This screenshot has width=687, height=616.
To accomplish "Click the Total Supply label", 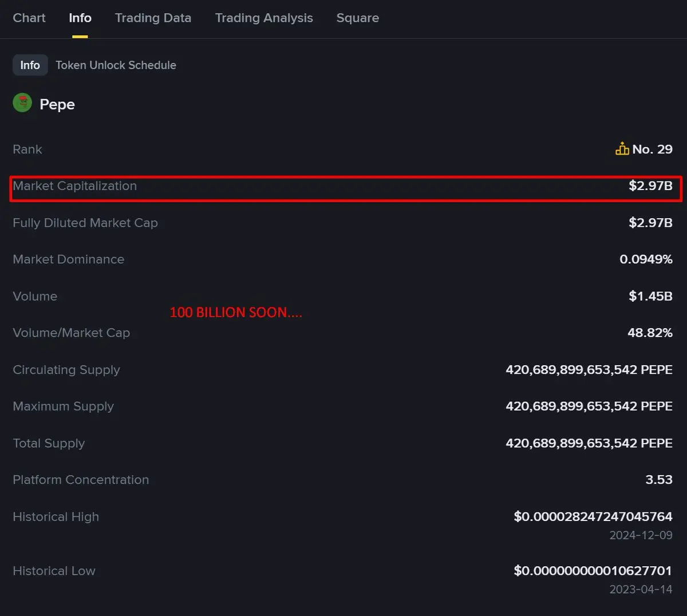I will pos(49,443).
